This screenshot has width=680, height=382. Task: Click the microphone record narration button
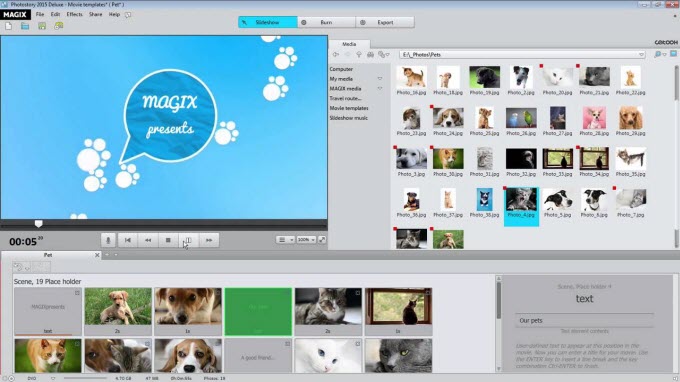108,240
